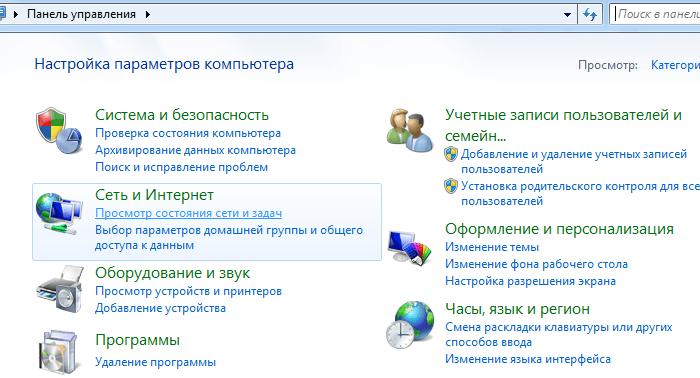Open the Clock, Language and Region globe icon
The width and height of the screenshot is (700, 378).
tap(410, 325)
